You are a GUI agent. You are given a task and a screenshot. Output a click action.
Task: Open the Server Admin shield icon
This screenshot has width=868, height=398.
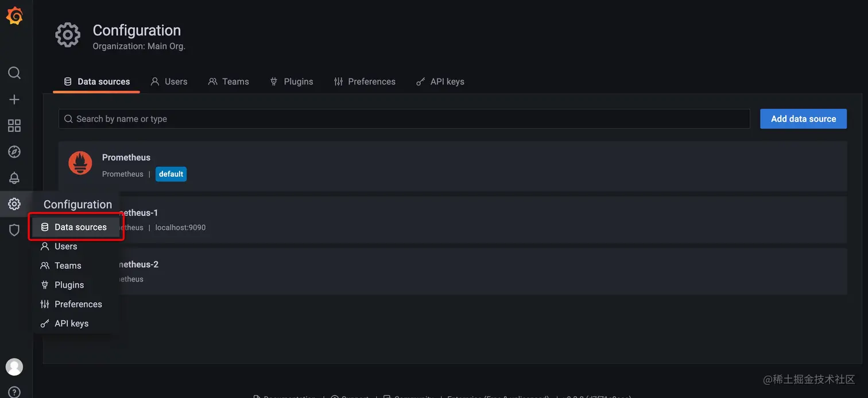click(14, 231)
